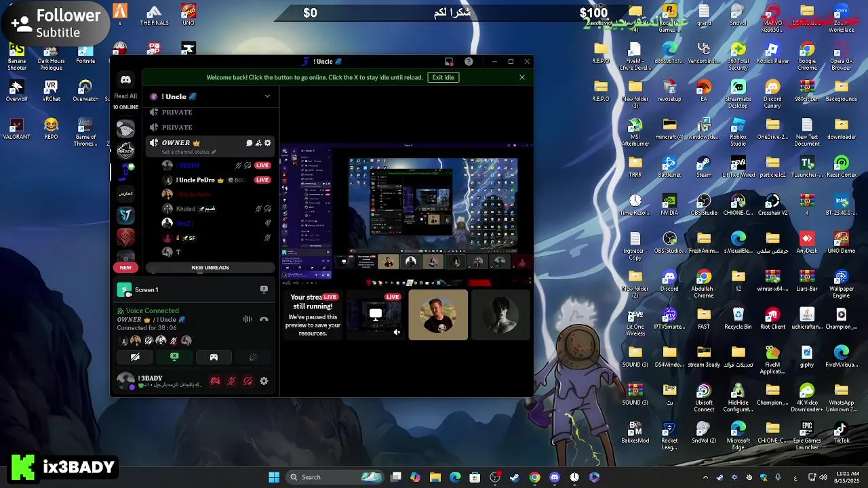Open Discord home via the Discord logo

tap(125, 80)
